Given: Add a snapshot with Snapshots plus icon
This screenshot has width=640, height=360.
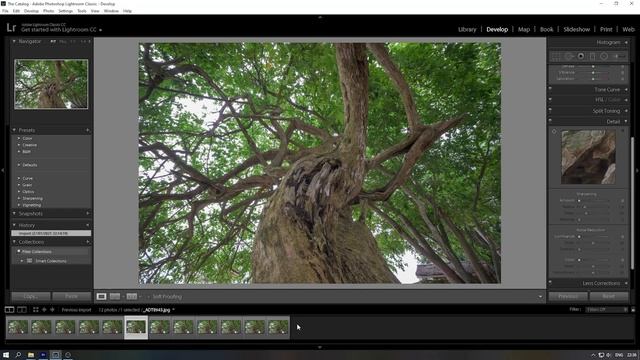Looking at the screenshot, I should pos(88,213).
